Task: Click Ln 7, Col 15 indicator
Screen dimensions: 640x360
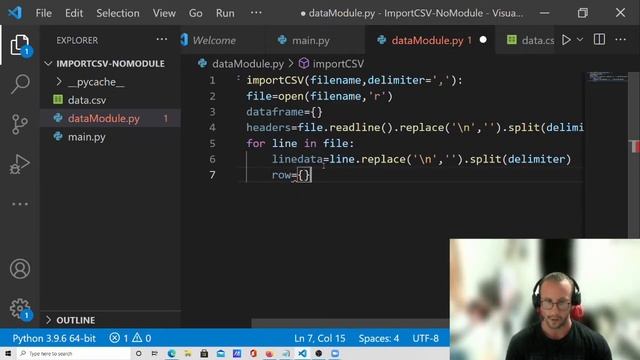Action: pos(320,338)
